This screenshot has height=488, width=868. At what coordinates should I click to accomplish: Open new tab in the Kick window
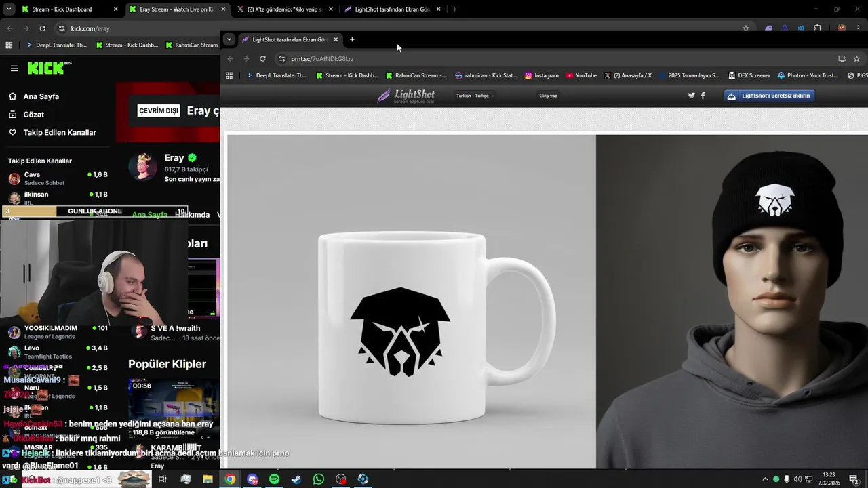(x=454, y=9)
